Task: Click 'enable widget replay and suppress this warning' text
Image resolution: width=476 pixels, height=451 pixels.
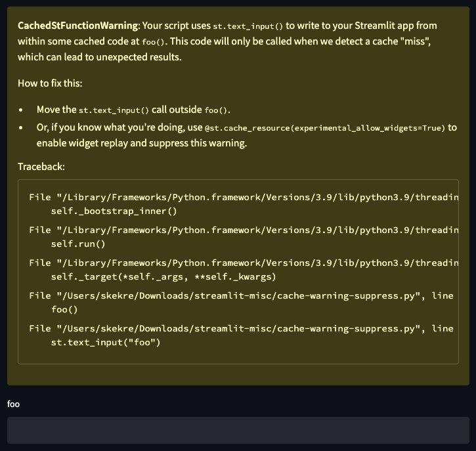Action: [141, 143]
